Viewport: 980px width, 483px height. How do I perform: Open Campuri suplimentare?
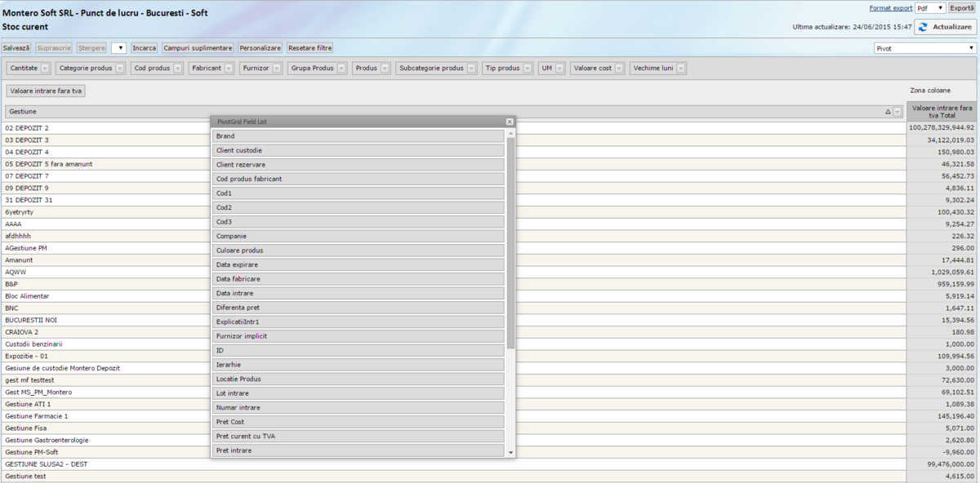click(x=198, y=48)
